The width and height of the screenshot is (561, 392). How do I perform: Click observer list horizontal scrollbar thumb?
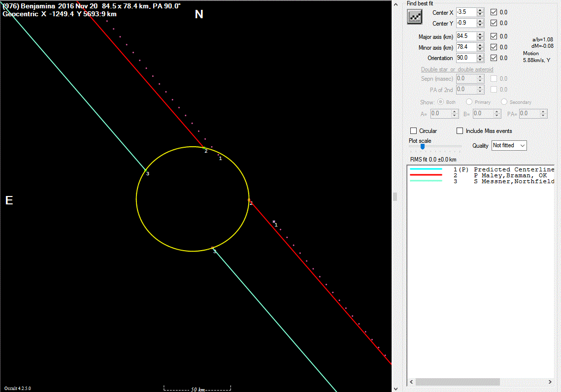[458, 382]
